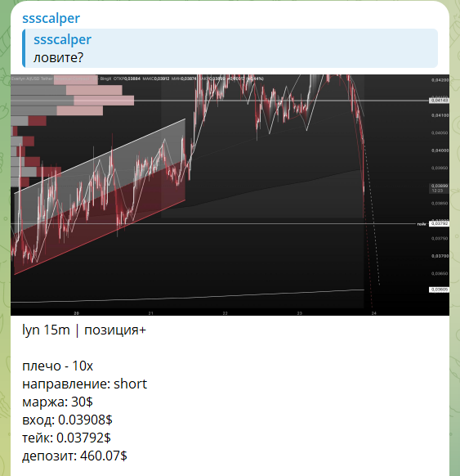Click the ssscalper name inside the reply quote
Screen dimensions: 460x476
coord(62,39)
